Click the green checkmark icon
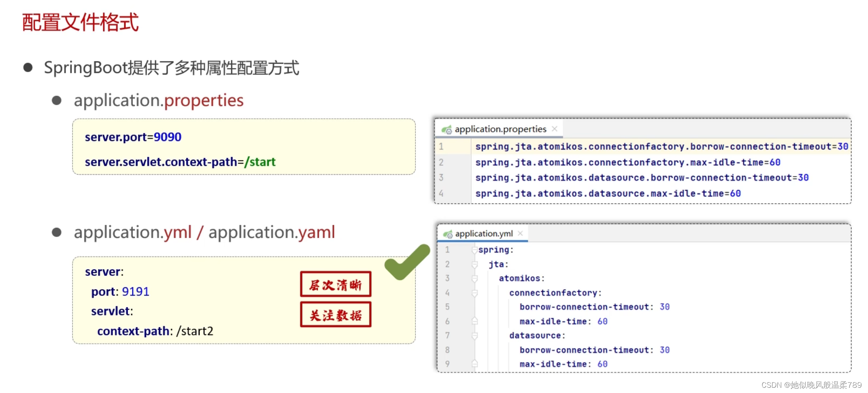The height and width of the screenshot is (393, 868). (x=406, y=263)
